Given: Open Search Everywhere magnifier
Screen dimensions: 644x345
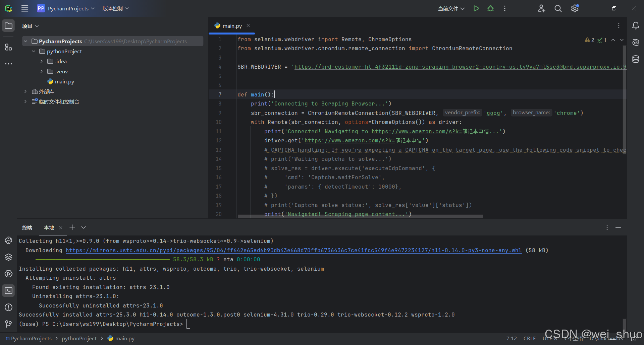Looking at the screenshot, I should 558,8.
